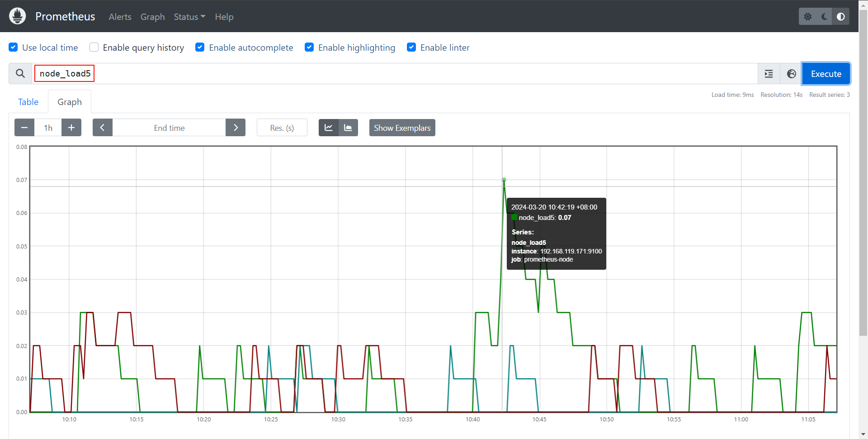Click the magnifier icon beside query box

pyautogui.click(x=20, y=73)
